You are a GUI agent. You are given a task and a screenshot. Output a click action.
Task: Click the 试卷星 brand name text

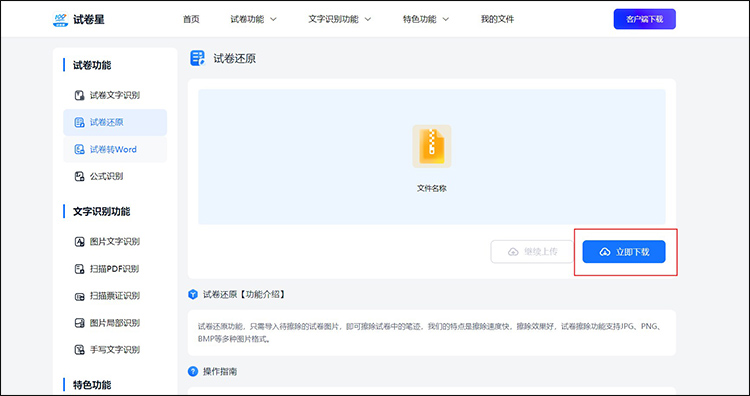(x=88, y=20)
